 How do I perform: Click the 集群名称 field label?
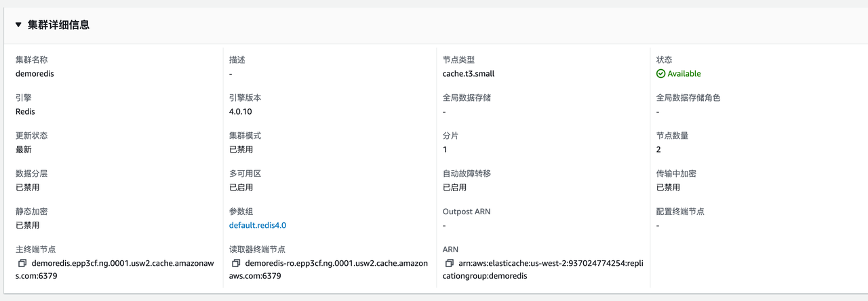(x=32, y=60)
